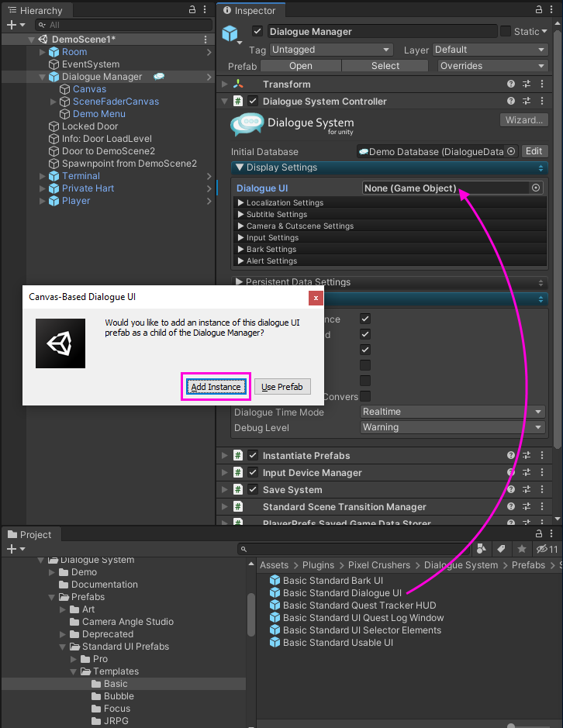Click the Hierarchy panel lock icon
563x728 pixels.
(192, 10)
